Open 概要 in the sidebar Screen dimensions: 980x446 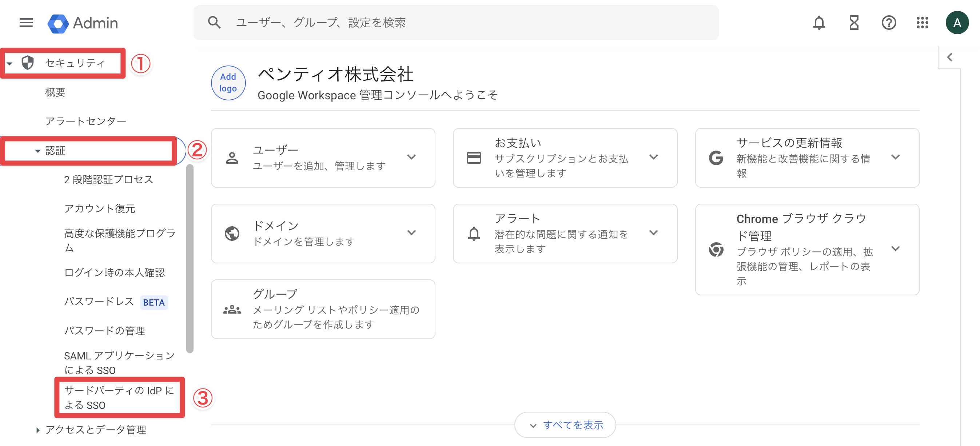tap(55, 92)
